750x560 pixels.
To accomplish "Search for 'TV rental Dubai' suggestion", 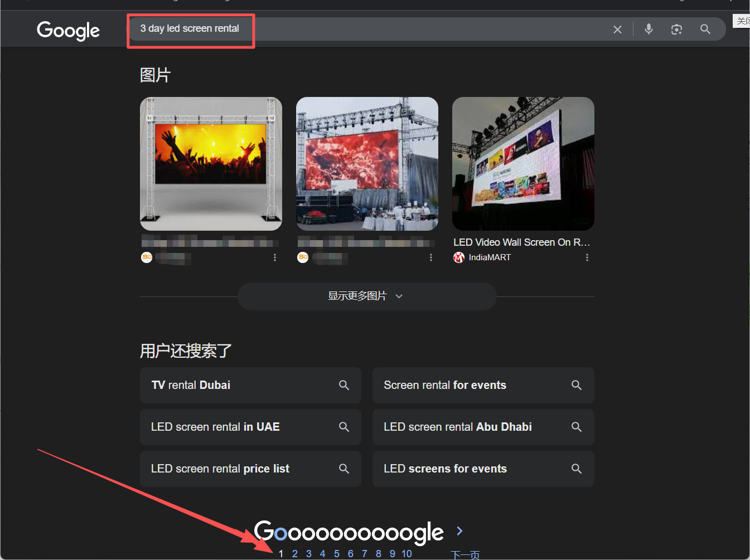I will pyautogui.click(x=250, y=385).
